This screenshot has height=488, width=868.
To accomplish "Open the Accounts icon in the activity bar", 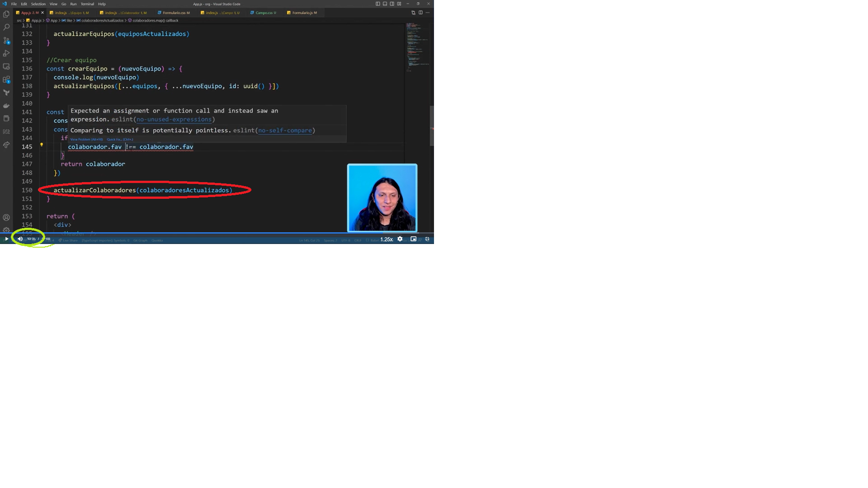I will click(x=6, y=217).
